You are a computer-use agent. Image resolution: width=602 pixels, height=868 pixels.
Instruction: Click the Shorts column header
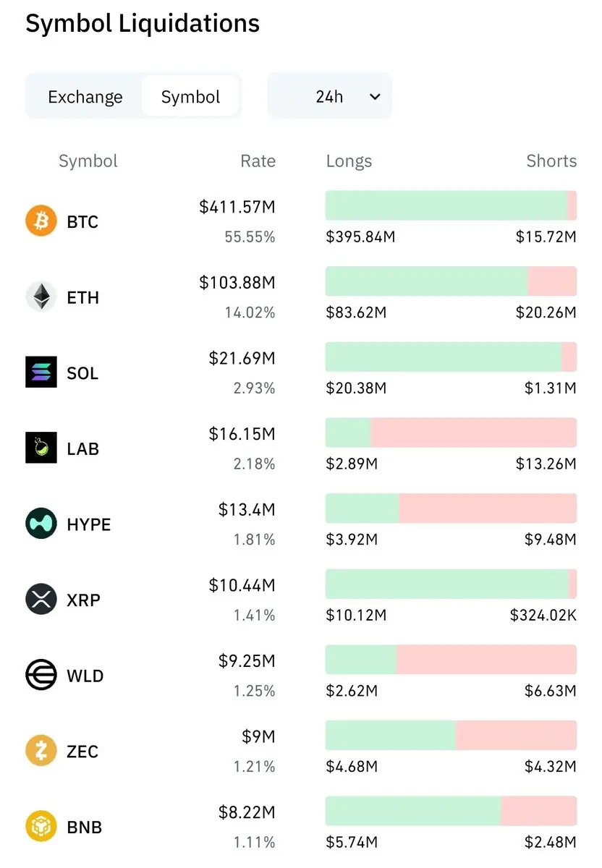pos(551,161)
